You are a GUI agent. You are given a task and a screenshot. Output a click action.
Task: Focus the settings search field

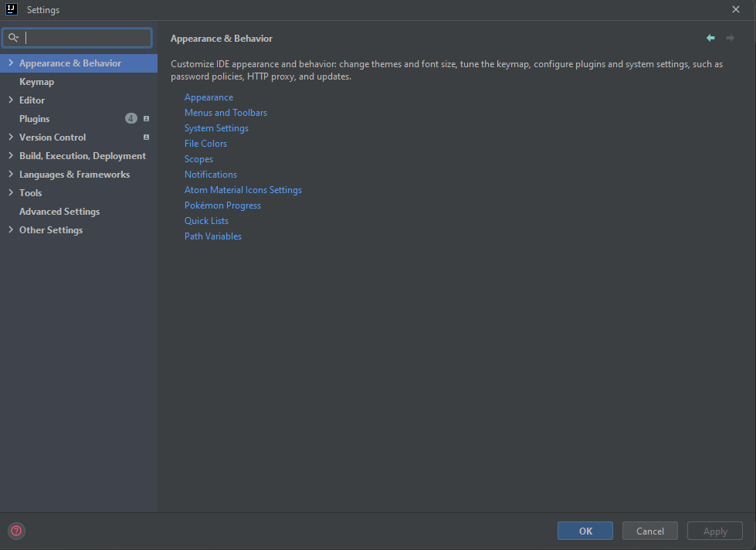click(x=77, y=38)
